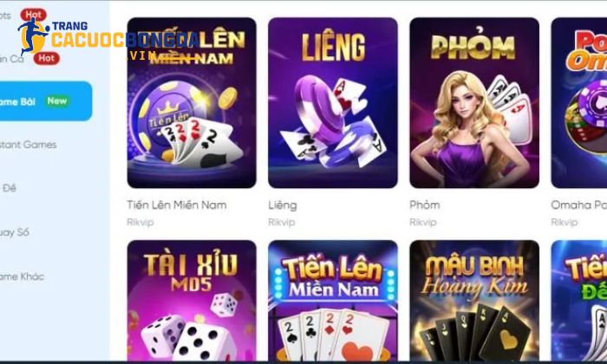This screenshot has height=364, width=607.
Task: Click the Liêng title text under tile
Action: click(x=283, y=205)
